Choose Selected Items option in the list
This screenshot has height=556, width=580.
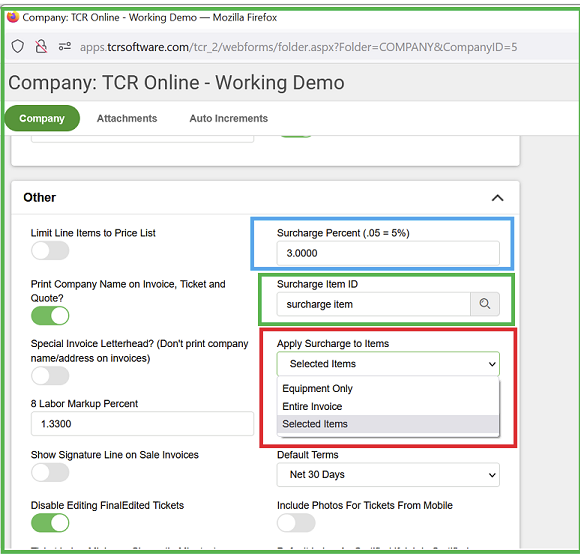click(x=388, y=424)
